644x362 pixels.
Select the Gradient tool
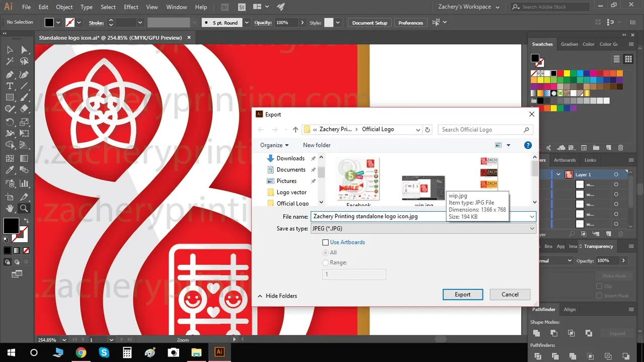(x=24, y=158)
